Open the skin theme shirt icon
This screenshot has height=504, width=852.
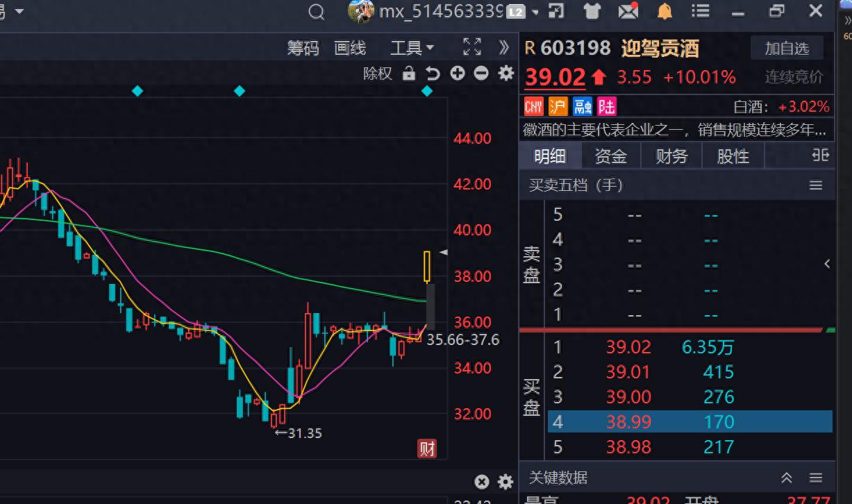click(x=592, y=11)
